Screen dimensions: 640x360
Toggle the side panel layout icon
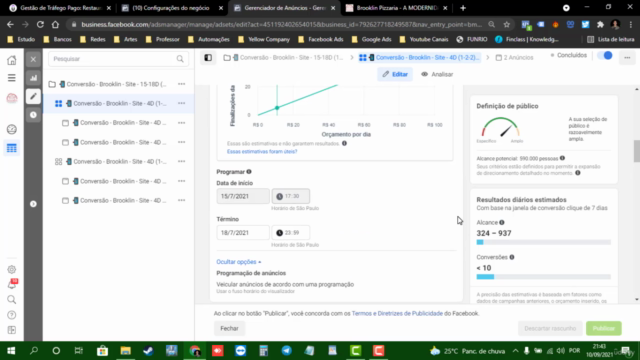[208, 58]
